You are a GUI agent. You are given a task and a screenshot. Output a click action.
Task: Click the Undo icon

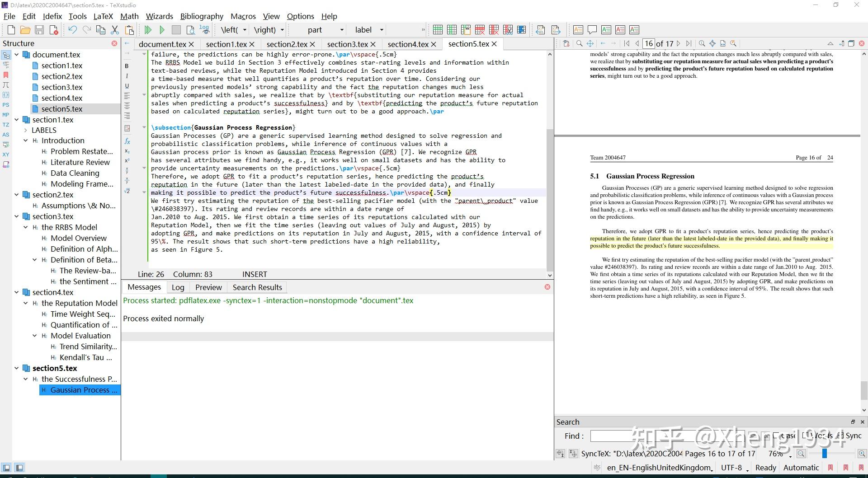[x=72, y=30]
